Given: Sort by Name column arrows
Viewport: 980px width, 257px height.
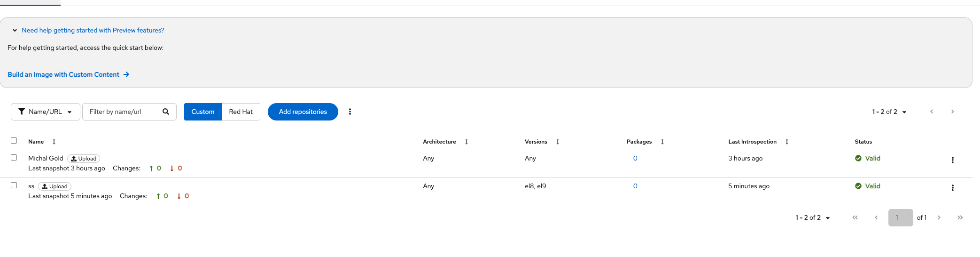Looking at the screenshot, I should coord(54,142).
